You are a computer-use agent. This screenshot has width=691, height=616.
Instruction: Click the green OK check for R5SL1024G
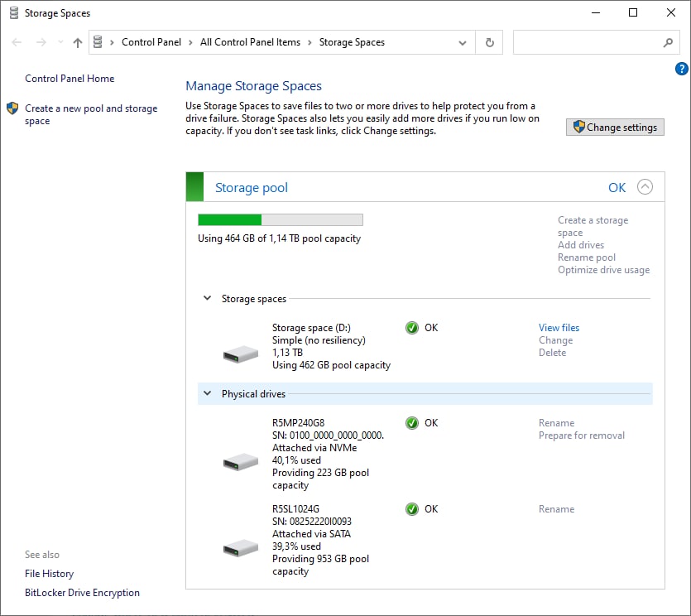[412, 509]
